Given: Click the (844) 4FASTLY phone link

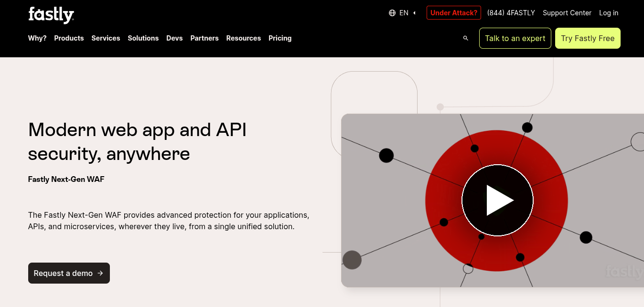Looking at the screenshot, I should click(511, 13).
